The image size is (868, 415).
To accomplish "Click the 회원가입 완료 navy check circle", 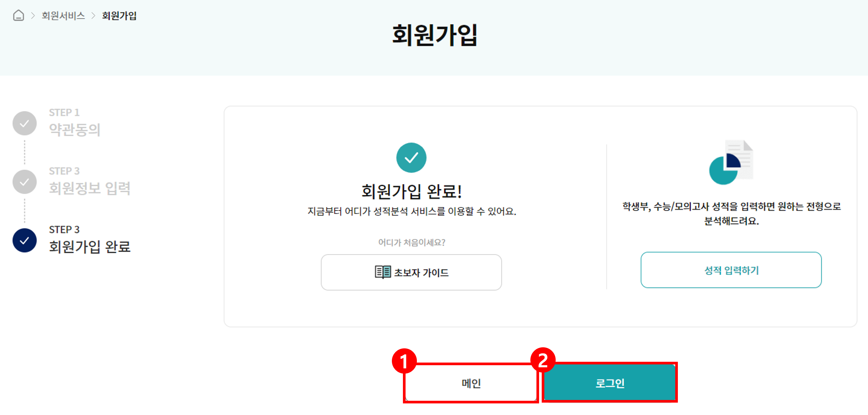I will [x=24, y=240].
